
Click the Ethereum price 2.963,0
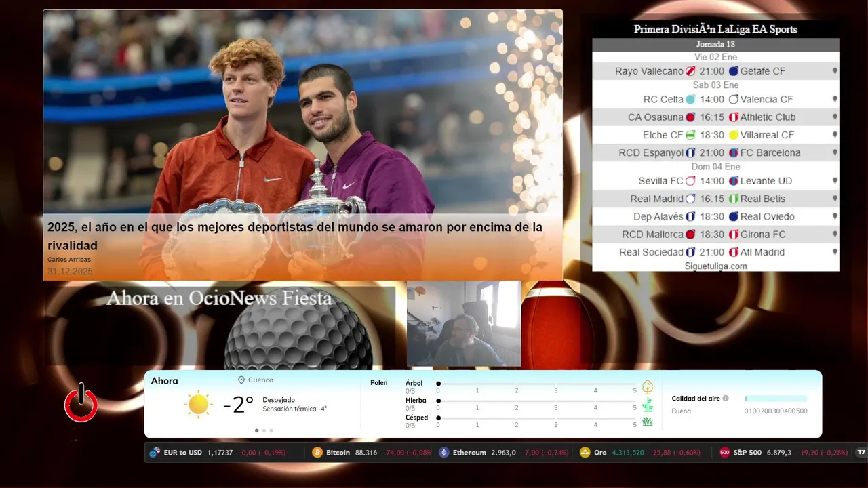[504, 452]
